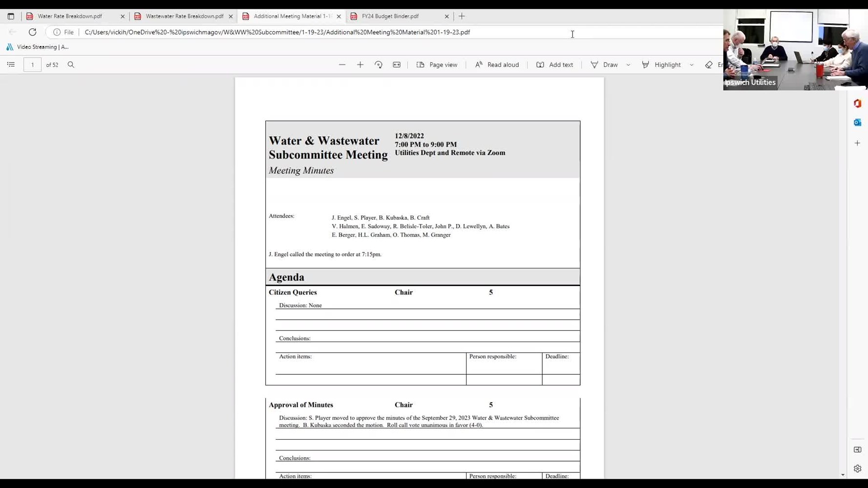Go back with the browser back arrow
Viewport: 868px width, 488px height.
click(13, 32)
